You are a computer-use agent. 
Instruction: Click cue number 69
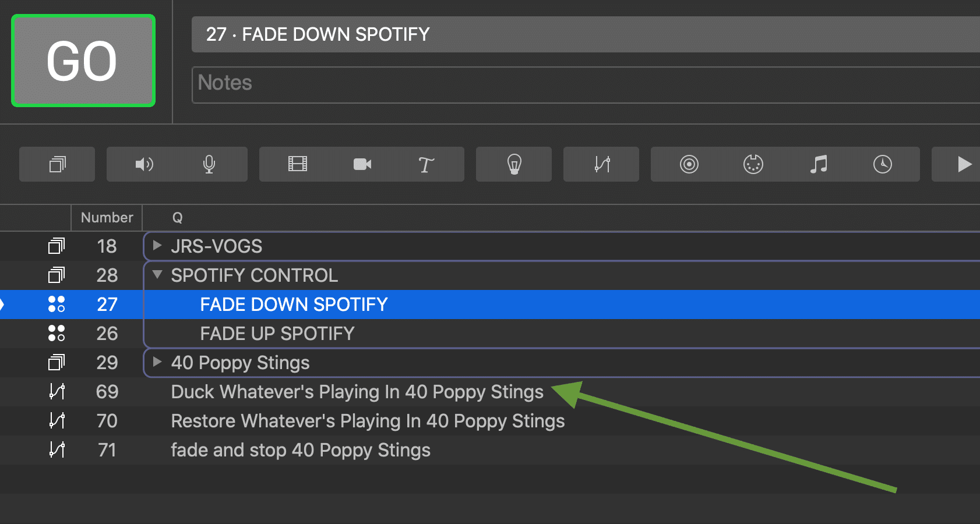(x=107, y=392)
